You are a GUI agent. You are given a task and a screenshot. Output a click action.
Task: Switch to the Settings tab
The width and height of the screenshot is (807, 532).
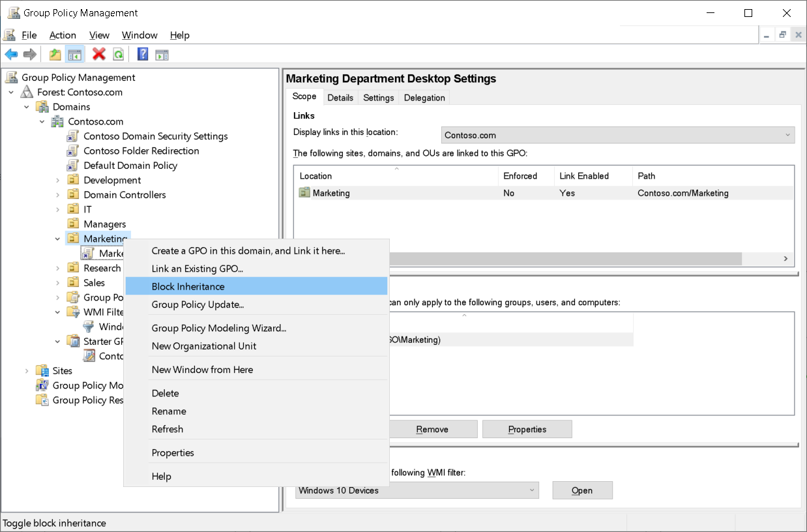tap(378, 97)
